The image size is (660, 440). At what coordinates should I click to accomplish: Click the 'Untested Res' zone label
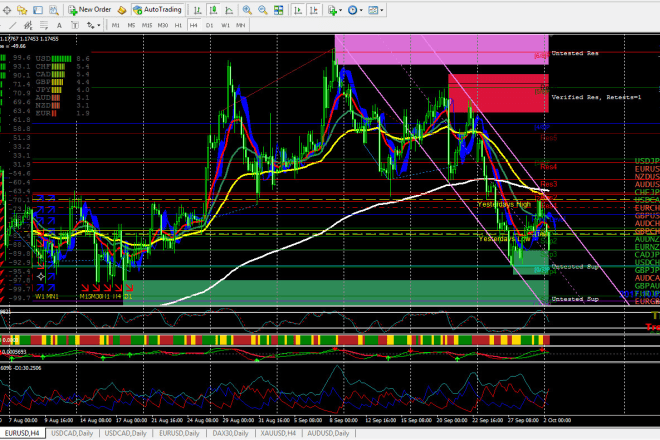point(575,53)
